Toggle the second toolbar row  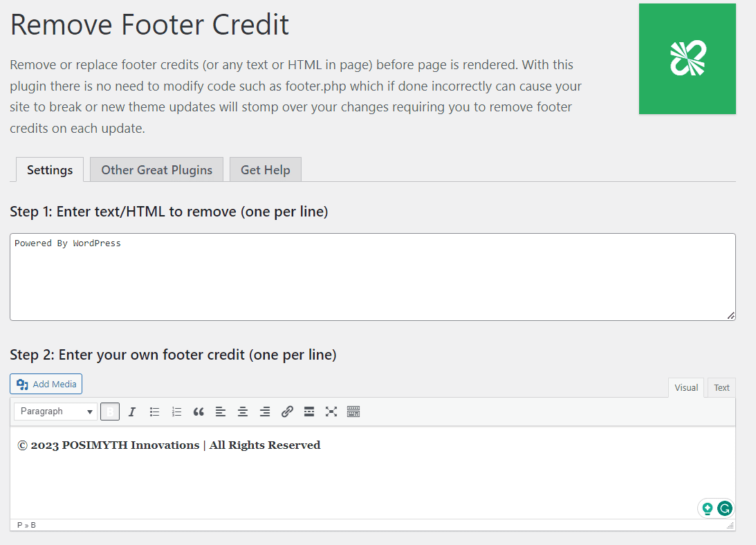point(353,412)
